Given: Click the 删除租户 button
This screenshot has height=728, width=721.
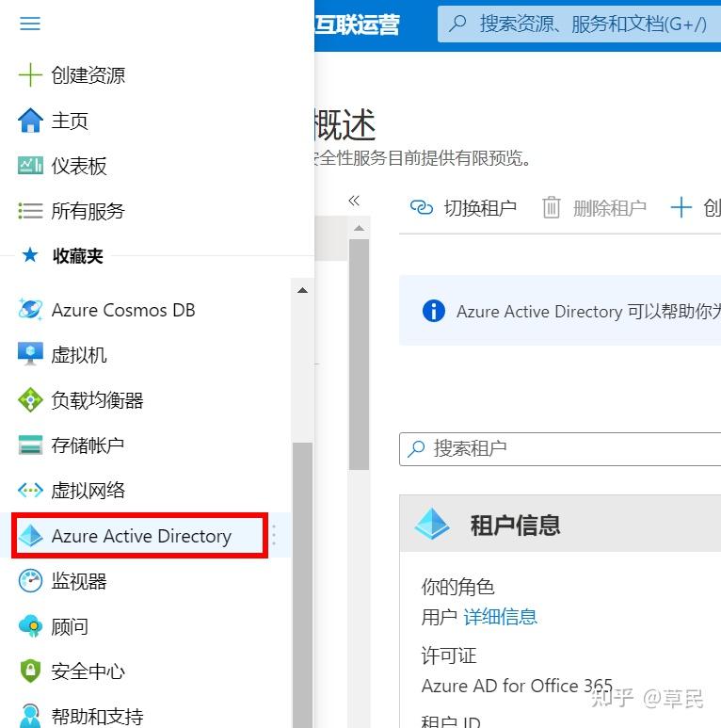Looking at the screenshot, I should [594, 207].
